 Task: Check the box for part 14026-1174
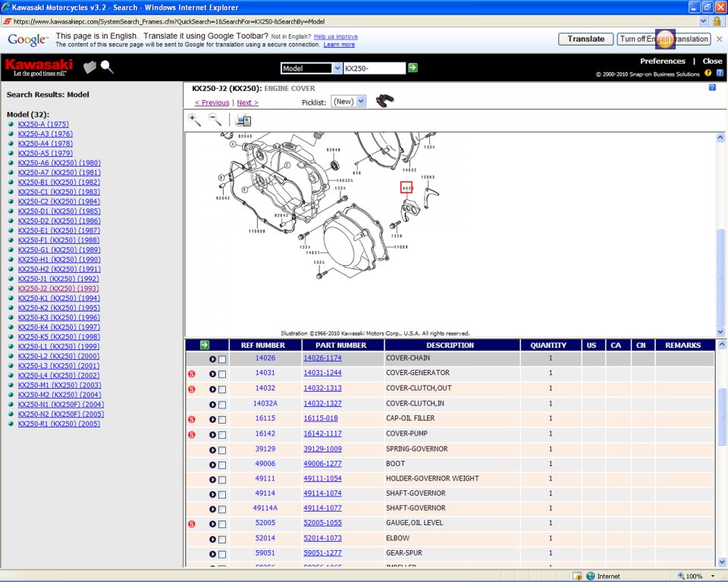(x=222, y=359)
